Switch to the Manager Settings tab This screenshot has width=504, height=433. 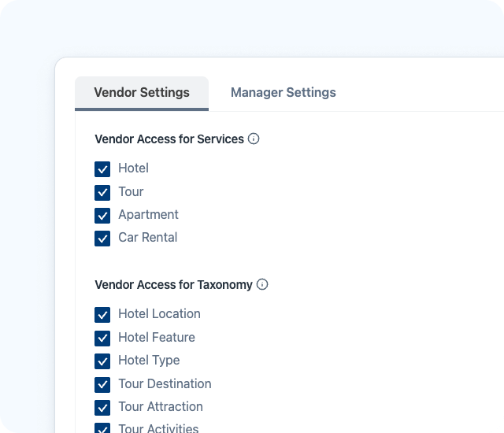[283, 93]
